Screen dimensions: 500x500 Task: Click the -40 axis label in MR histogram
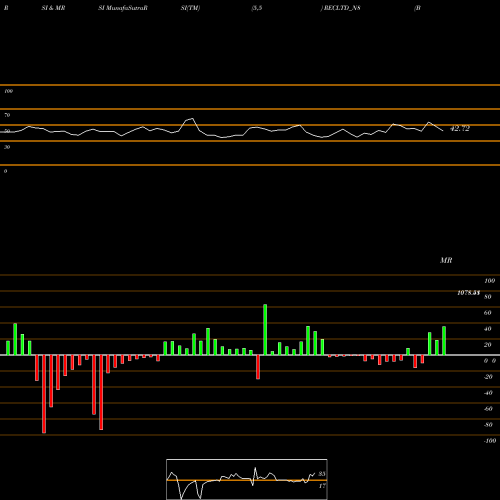tap(488, 393)
